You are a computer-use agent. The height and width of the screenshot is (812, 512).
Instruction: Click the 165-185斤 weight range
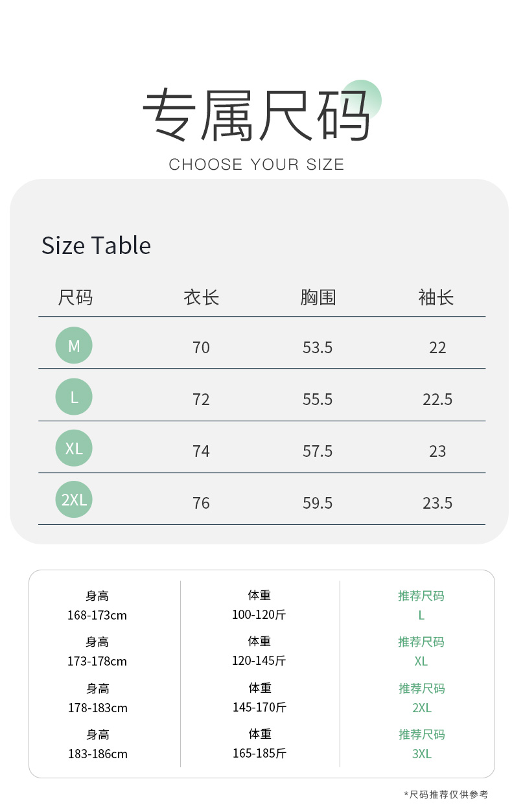click(259, 753)
